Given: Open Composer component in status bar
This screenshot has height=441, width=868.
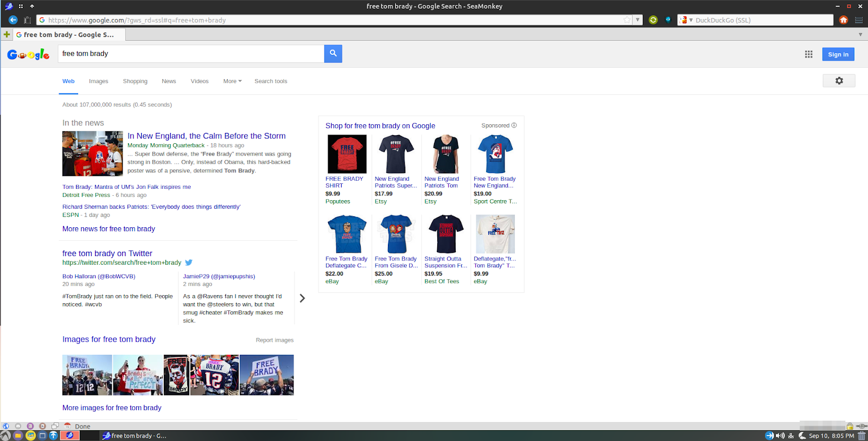Looking at the screenshot, I should coord(30,426).
